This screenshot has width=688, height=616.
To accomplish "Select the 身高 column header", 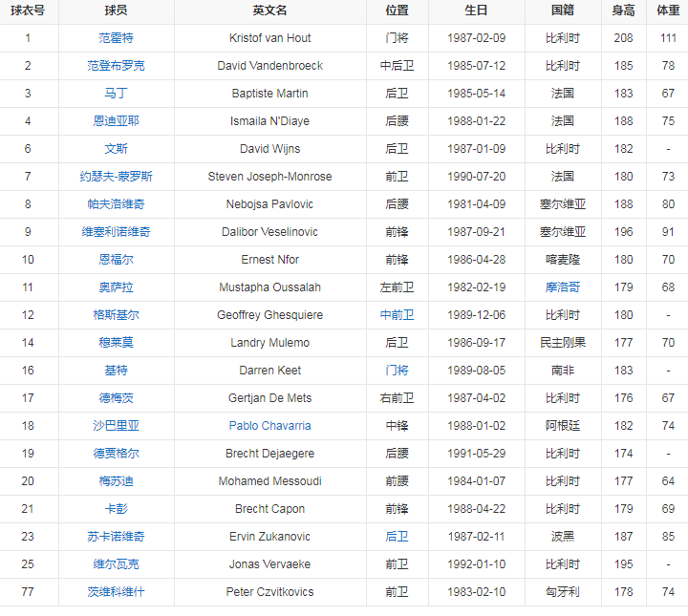I will 623,11.
